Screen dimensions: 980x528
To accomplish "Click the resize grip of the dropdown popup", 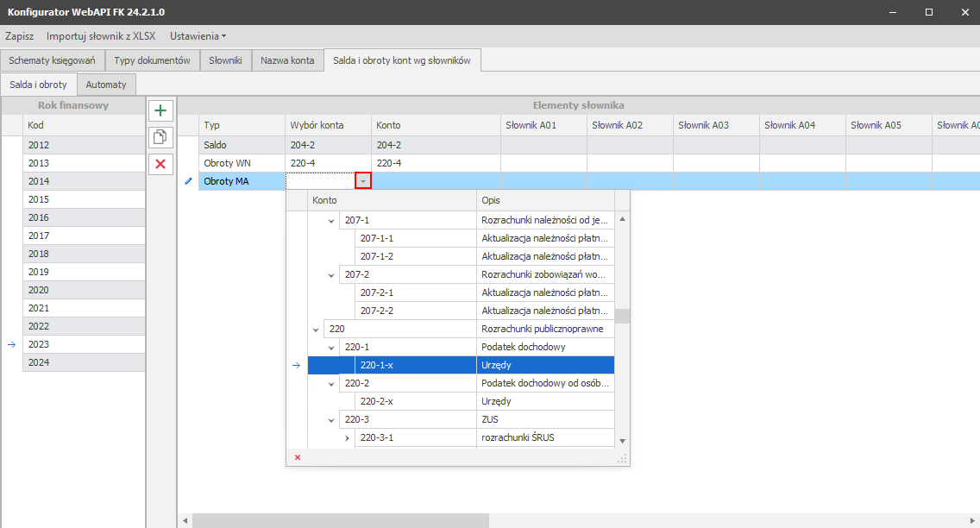I will pos(621,459).
